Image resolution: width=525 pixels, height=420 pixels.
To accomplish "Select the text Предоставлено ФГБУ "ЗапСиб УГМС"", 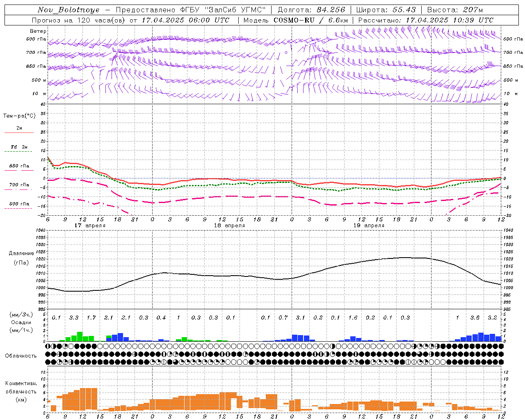I will [x=191, y=10].
